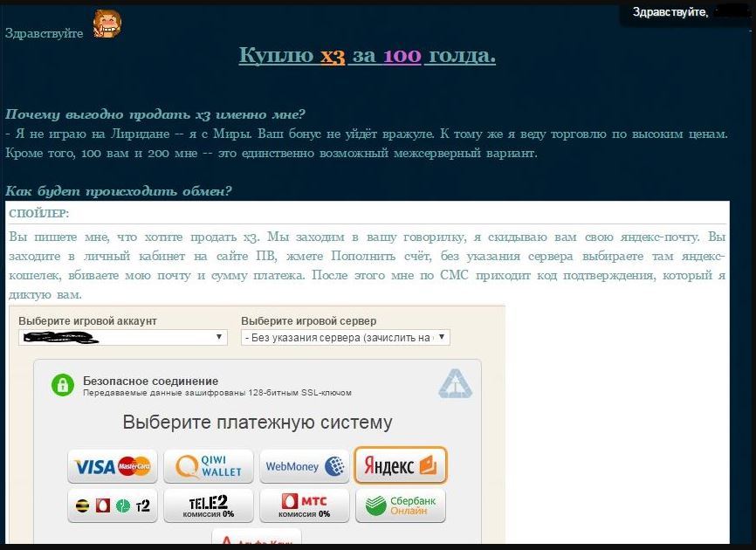
Task: Click the "Куплю х3 за 100 голда" title
Action: (x=367, y=56)
